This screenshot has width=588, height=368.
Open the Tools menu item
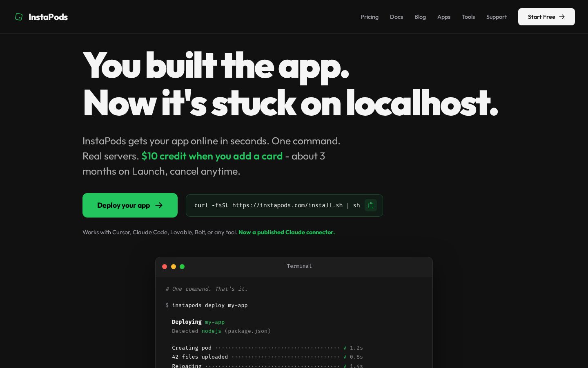pos(468,17)
